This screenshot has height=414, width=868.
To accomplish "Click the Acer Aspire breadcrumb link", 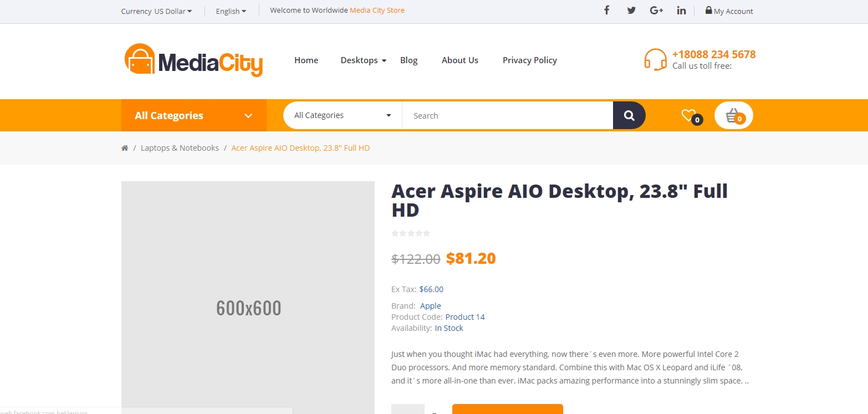I will 300,148.
